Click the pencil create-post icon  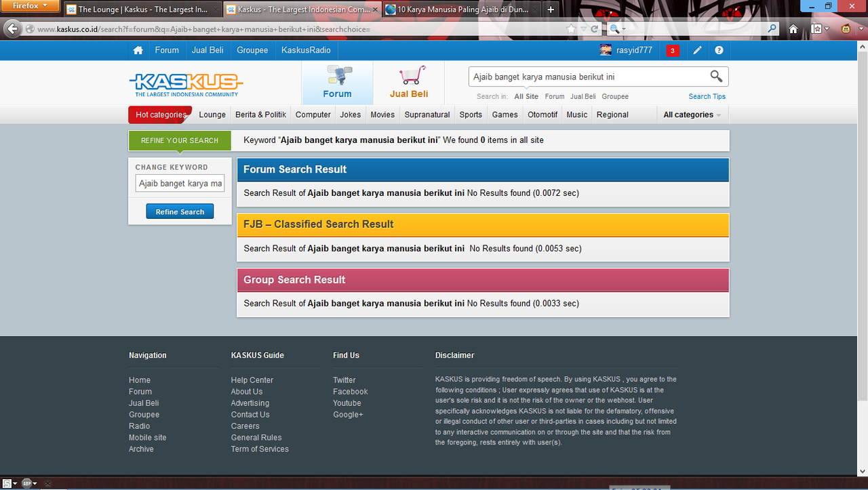[697, 50]
